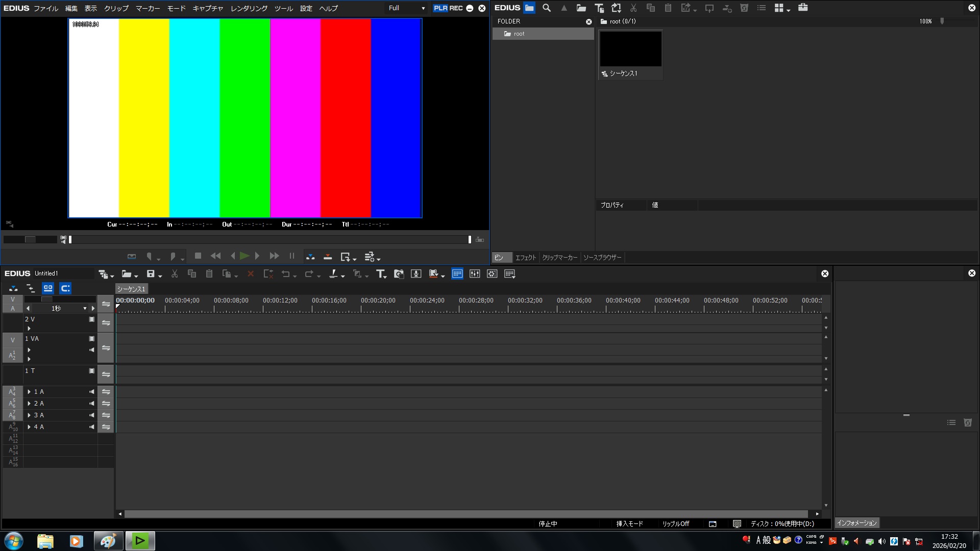Image resolution: width=980 pixels, height=551 pixels.
Task: Expand the 1 A audio track
Action: coord(29,392)
